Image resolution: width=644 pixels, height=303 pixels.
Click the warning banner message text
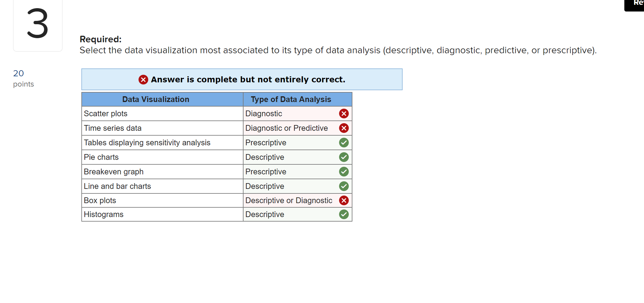[248, 80]
